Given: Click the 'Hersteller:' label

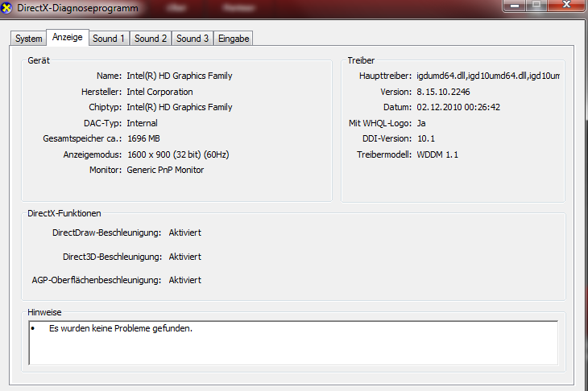Looking at the screenshot, I should coord(101,92).
